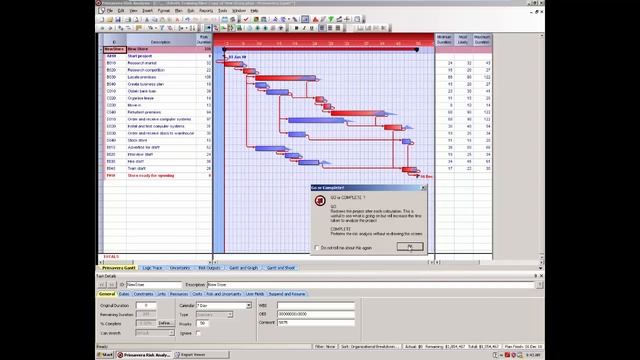Click the Bold formatting icon
Image resolution: width=640 pixels, height=360 pixels.
click(x=296, y=28)
